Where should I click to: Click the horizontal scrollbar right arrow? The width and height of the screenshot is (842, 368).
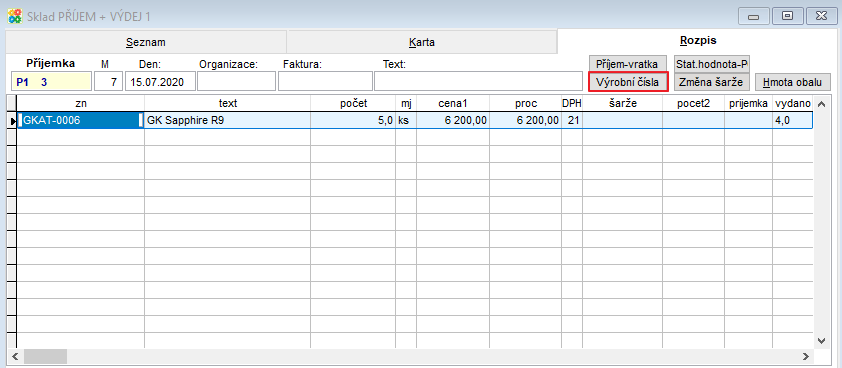click(x=805, y=356)
